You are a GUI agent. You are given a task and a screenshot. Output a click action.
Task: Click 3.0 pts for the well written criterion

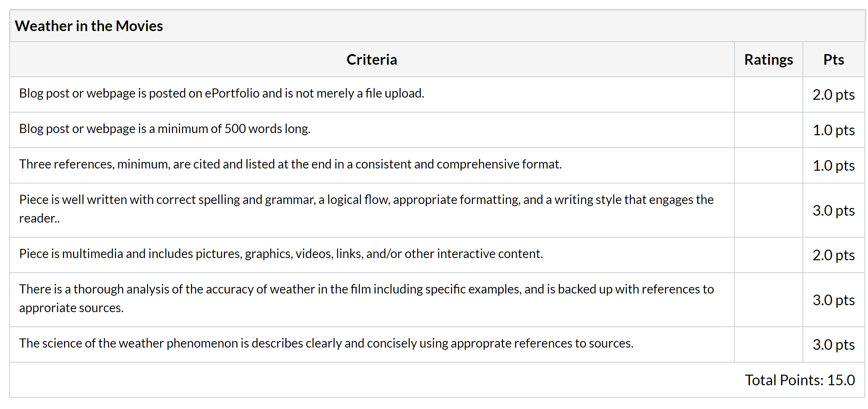pyautogui.click(x=834, y=211)
